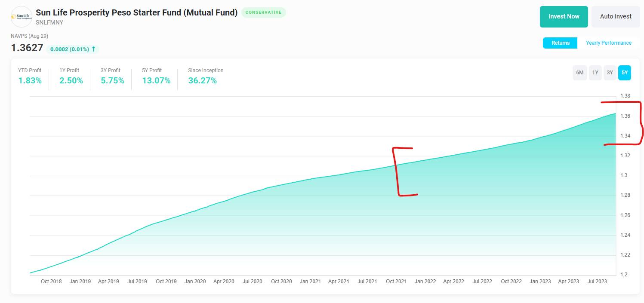The width and height of the screenshot is (644, 303).
Task: Click the 0.0002 (0.01%) change indicator
Action: tap(69, 49)
